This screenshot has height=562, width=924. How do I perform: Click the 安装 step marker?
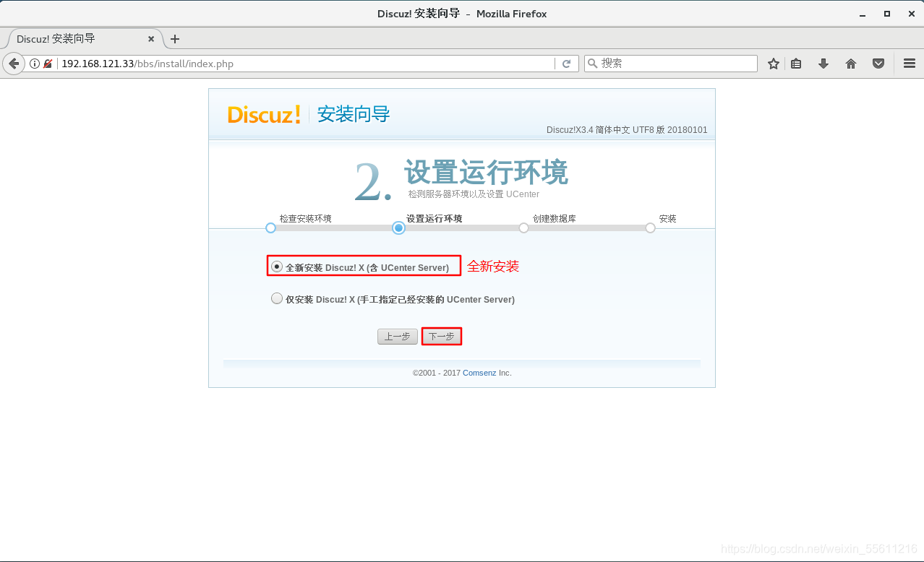point(650,228)
